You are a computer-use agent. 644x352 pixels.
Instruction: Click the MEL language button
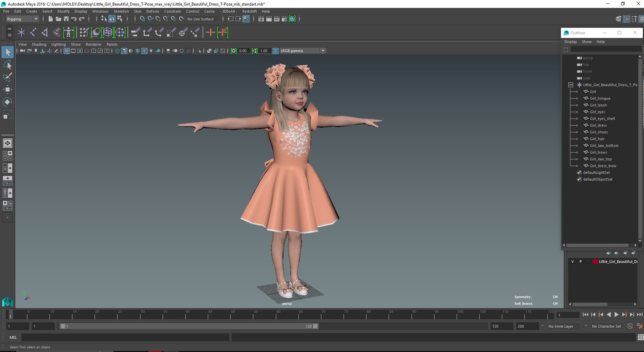(13, 337)
